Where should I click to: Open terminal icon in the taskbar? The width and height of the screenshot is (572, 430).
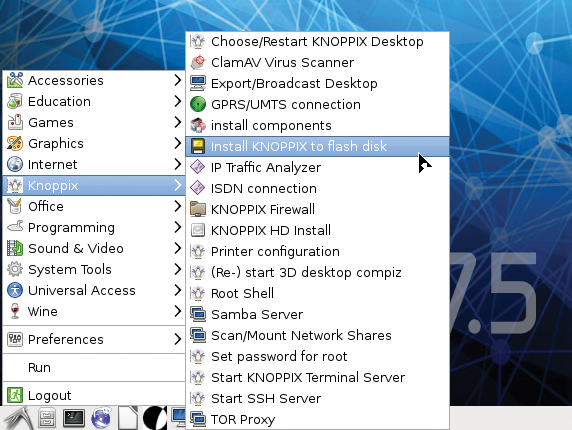tap(74, 418)
